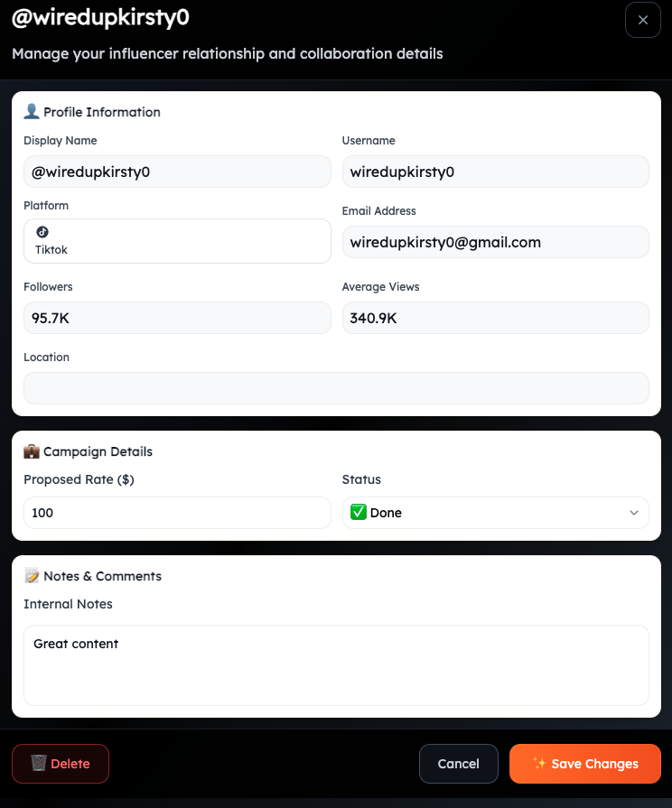The height and width of the screenshot is (808, 672).
Task: Focus the Username input field
Action: click(495, 172)
